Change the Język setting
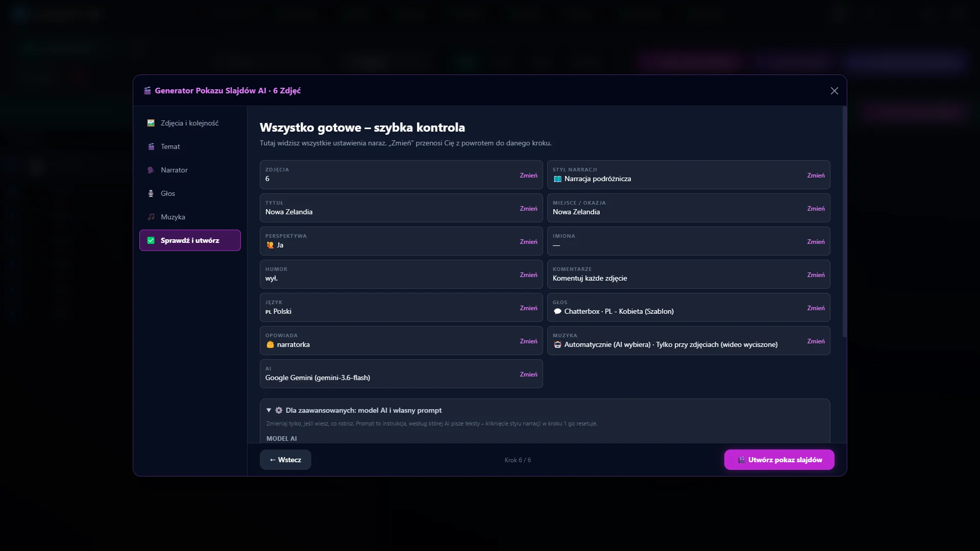This screenshot has width=980, height=551. [528, 308]
